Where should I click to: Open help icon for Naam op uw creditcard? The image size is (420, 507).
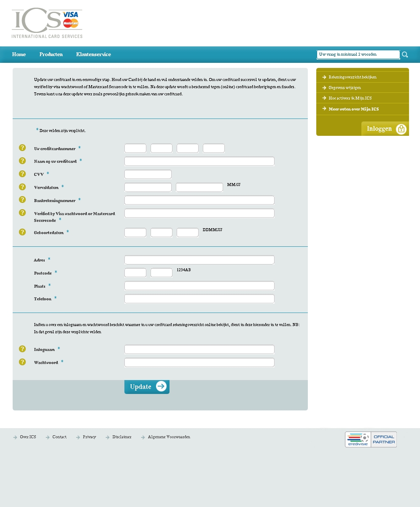coord(22,161)
